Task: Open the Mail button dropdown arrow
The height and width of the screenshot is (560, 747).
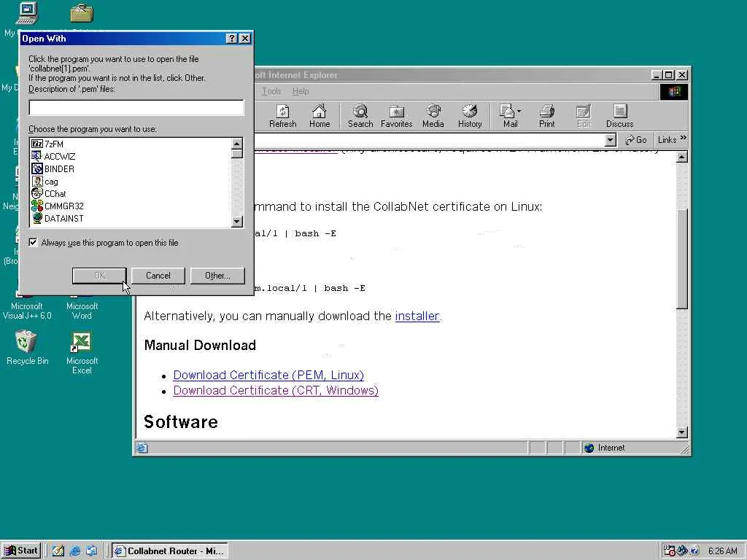Action: (519, 111)
